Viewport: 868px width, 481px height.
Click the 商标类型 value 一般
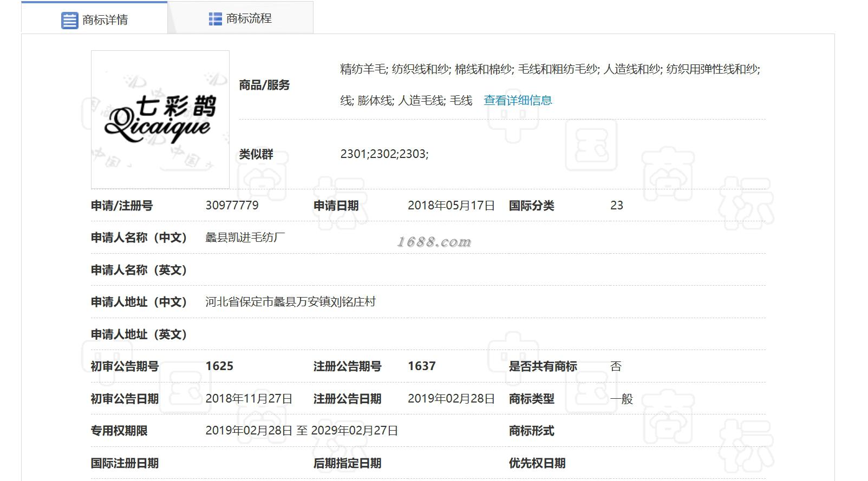pos(622,399)
